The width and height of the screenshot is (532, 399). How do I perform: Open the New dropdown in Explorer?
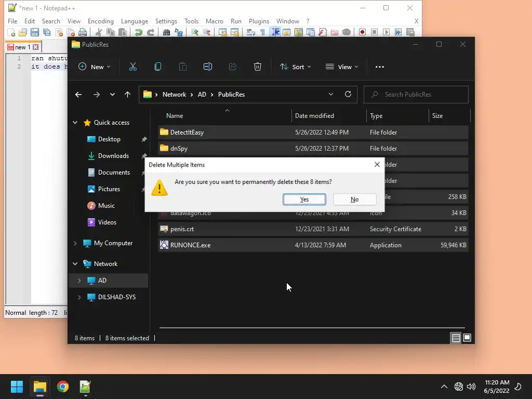coord(95,67)
